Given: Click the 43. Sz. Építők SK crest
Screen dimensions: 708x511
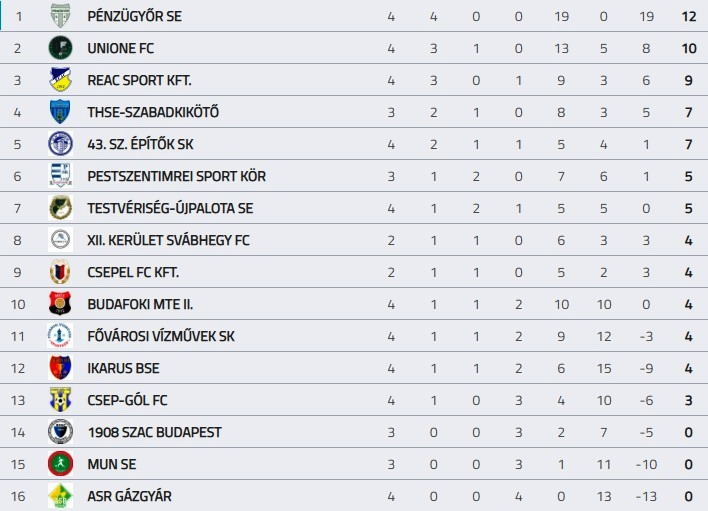Looking at the screenshot, I should point(61,144).
